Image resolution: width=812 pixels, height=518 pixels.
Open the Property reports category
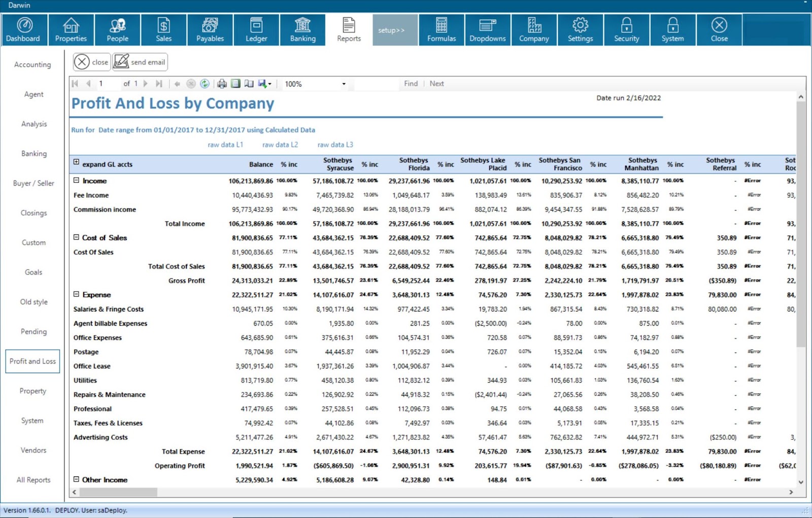(x=32, y=391)
